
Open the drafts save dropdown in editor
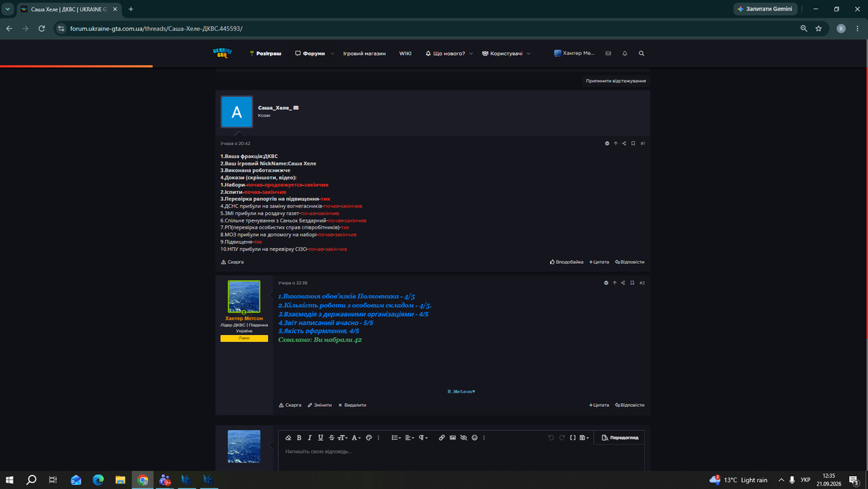click(584, 437)
